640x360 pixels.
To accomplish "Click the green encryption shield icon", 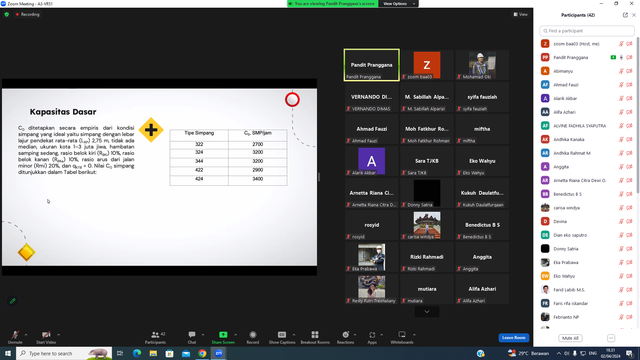I will (x=7, y=14).
